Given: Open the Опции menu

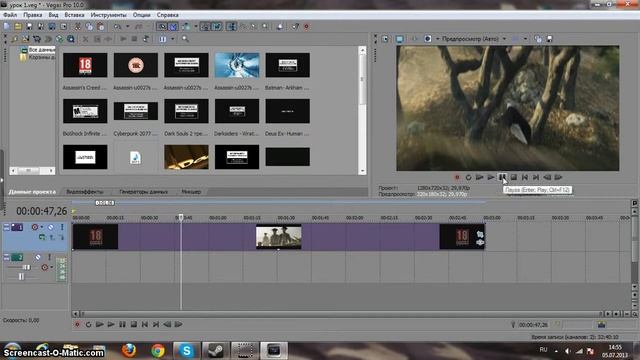Looking at the screenshot, I should pyautogui.click(x=142, y=15).
